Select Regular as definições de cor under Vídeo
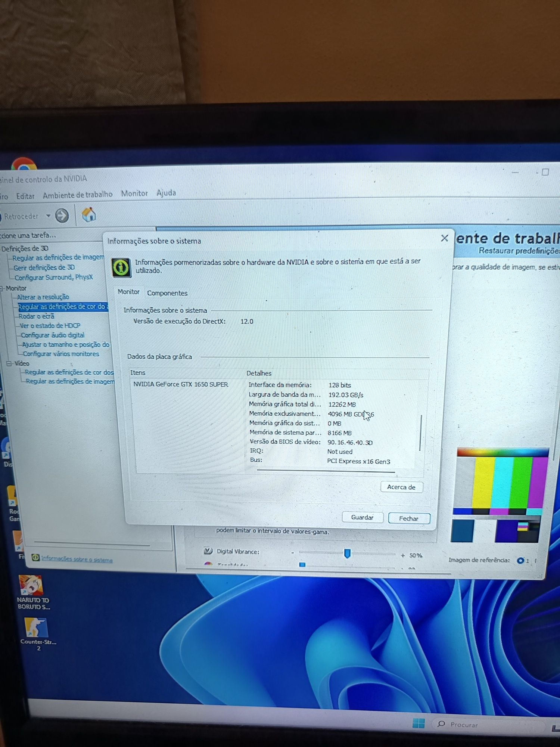560x747 pixels. coord(69,372)
